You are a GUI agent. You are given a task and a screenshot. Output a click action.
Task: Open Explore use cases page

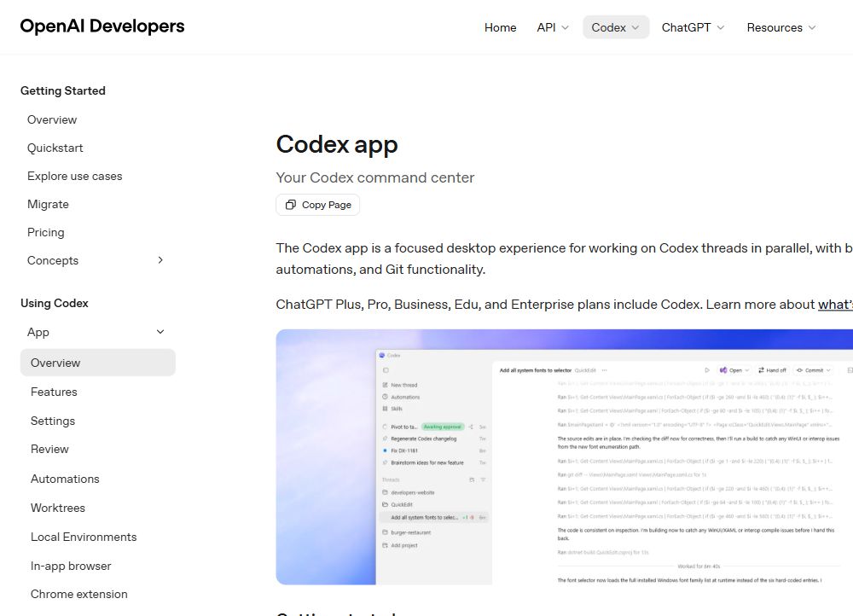(74, 177)
